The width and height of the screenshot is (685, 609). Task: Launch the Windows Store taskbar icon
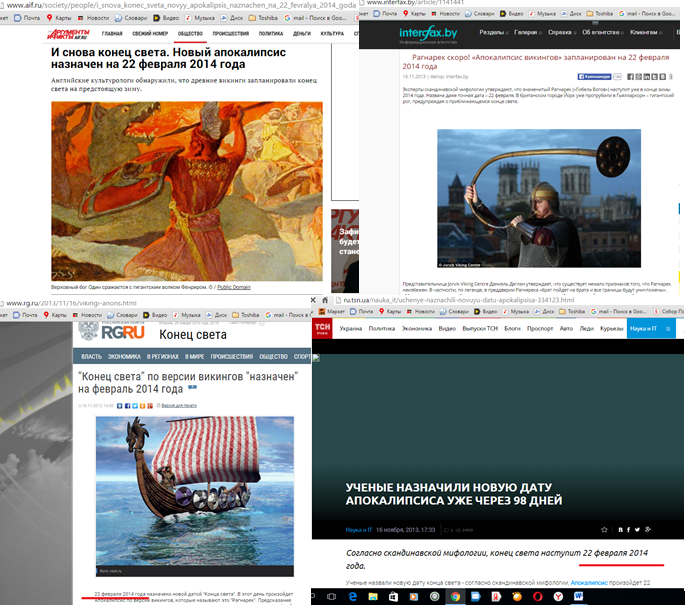[393, 596]
